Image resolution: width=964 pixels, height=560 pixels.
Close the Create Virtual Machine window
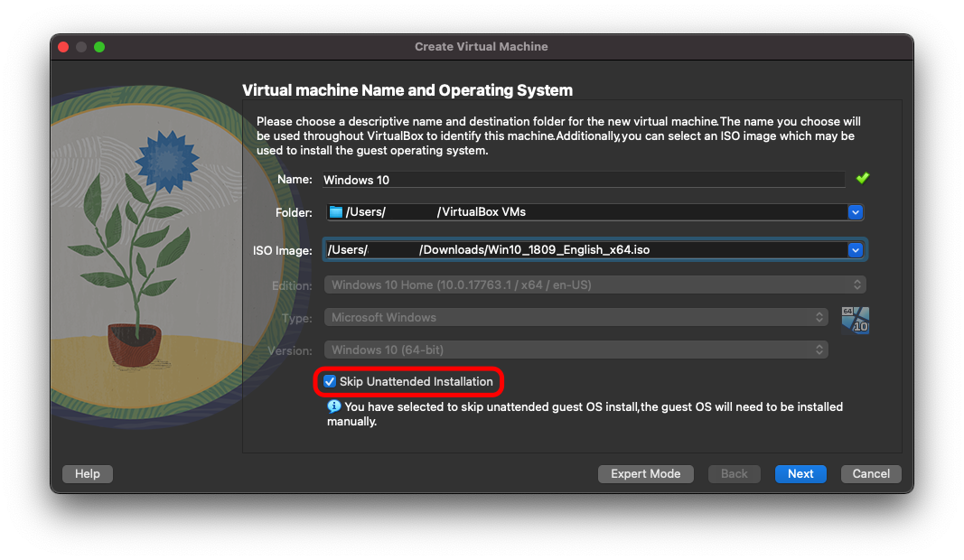63,47
